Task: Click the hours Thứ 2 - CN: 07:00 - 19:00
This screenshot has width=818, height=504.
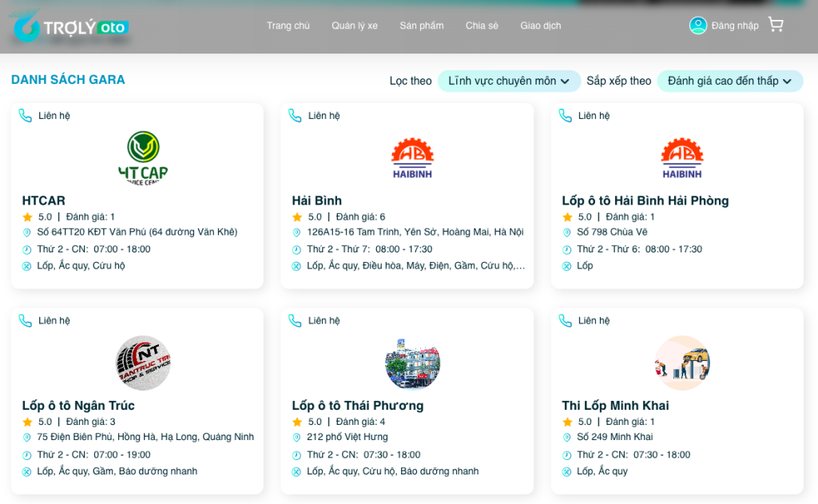Action: (x=94, y=455)
